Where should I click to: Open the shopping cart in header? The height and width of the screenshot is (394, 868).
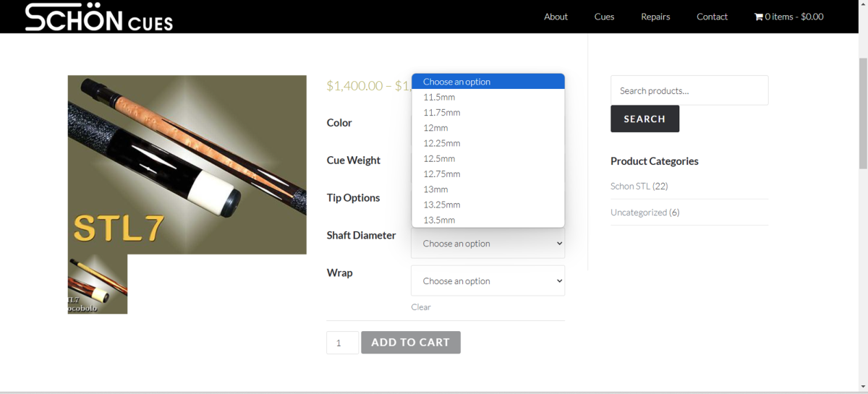tap(788, 17)
